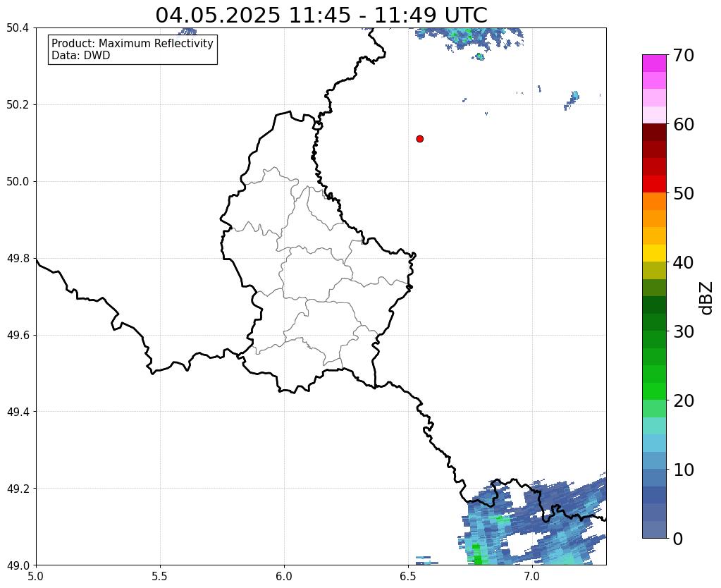Click the colorbar tick label "40"
Screen dimensions: 721x588
[x=684, y=262]
